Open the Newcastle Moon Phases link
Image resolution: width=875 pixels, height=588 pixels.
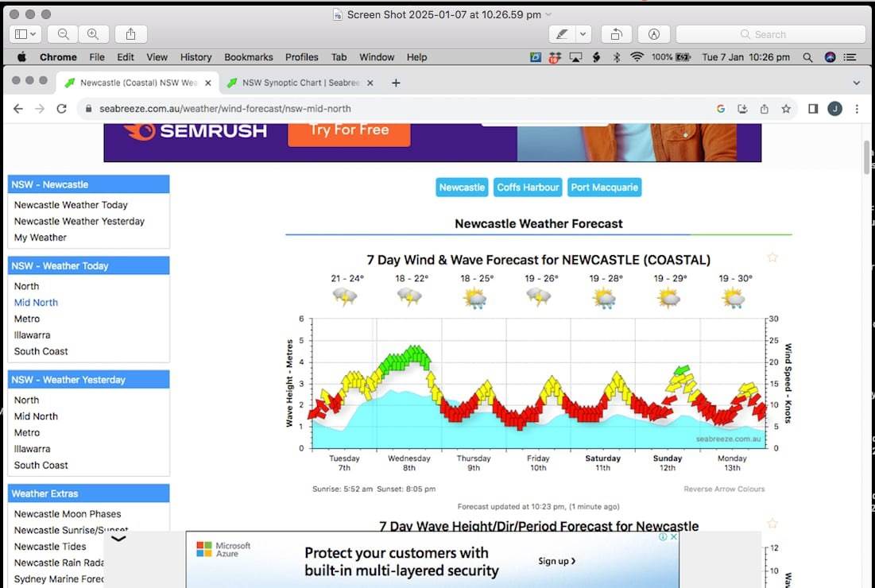click(67, 514)
